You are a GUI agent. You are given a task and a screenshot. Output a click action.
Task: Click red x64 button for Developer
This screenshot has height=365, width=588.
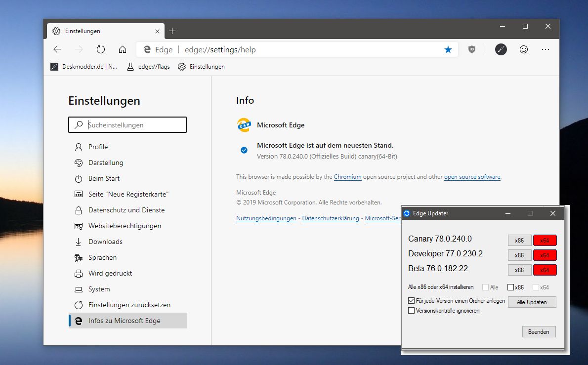[x=545, y=255]
